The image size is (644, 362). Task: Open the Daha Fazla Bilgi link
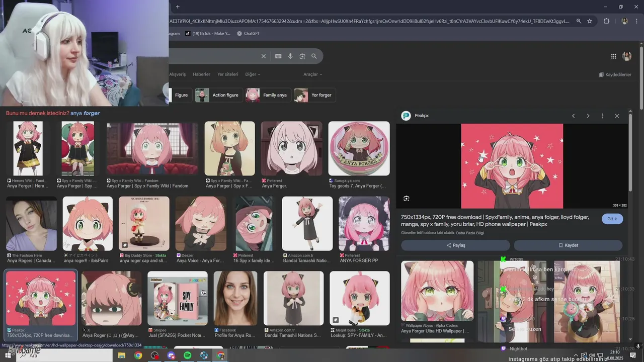tap(470, 233)
